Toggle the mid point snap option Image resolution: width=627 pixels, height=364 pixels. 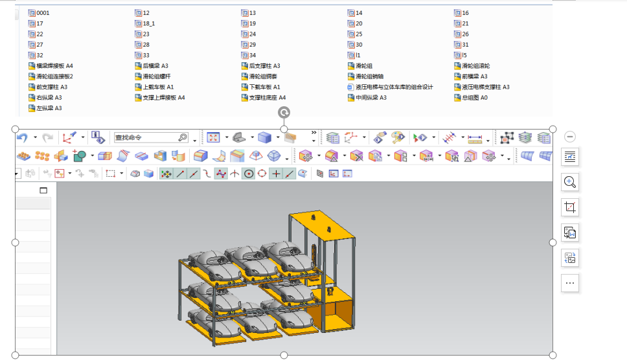point(194,174)
